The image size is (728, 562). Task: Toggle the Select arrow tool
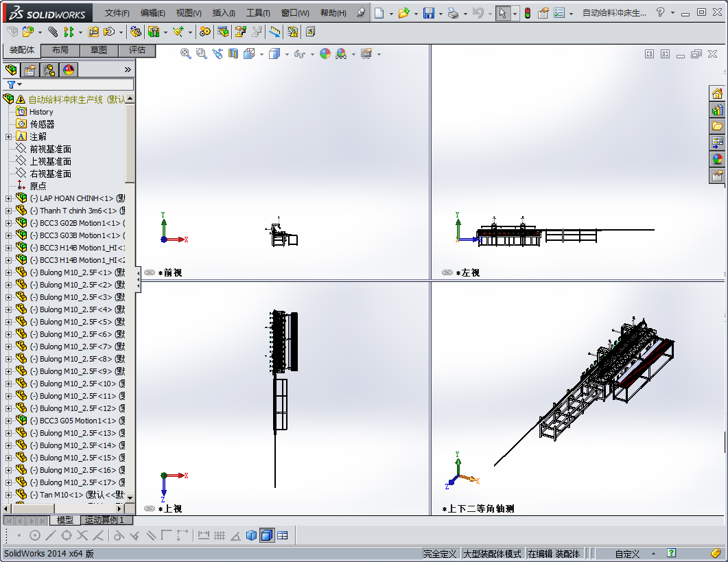click(x=502, y=13)
